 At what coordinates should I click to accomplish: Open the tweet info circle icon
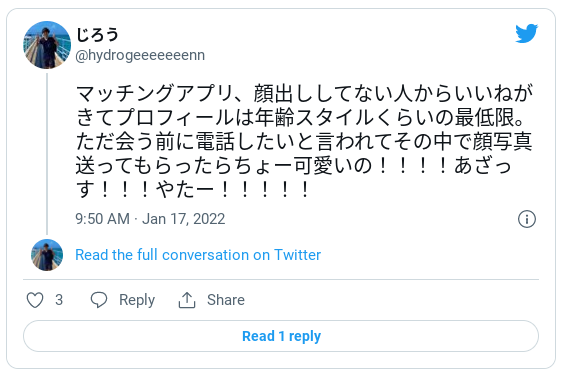coord(527,219)
